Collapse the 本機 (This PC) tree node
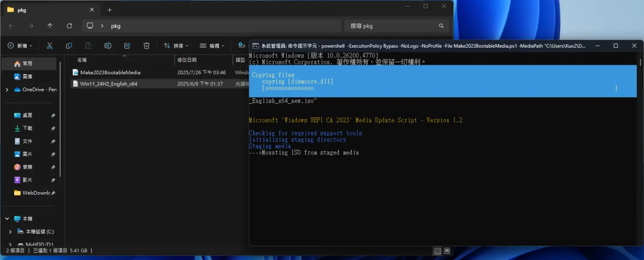This screenshot has width=644, height=260. click(7, 219)
